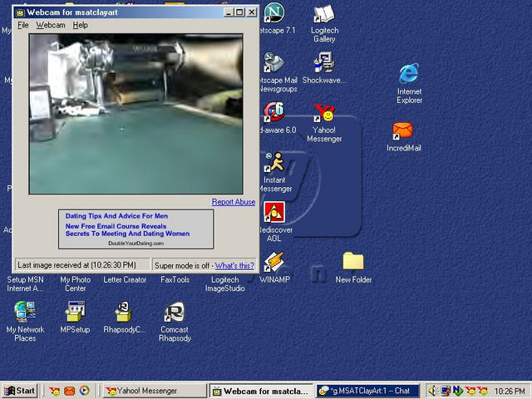Launch Windows Media Player from quick launch
The width and height of the screenshot is (532, 399).
[x=85, y=391]
